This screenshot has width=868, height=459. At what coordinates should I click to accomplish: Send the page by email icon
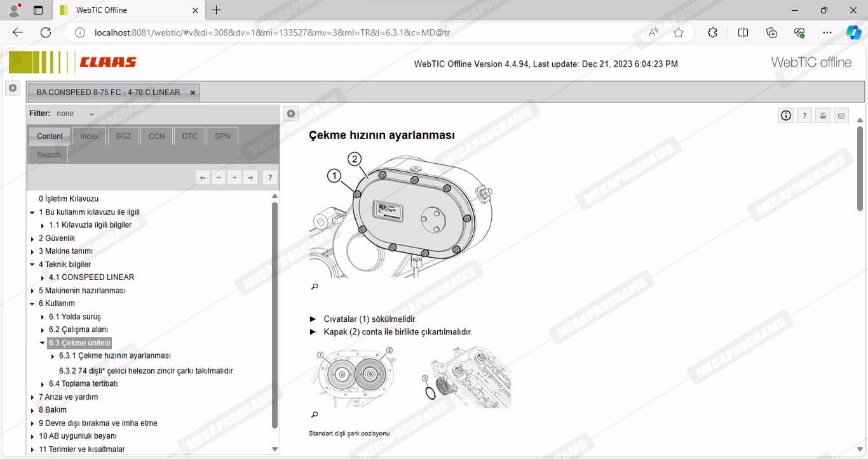[841, 116]
